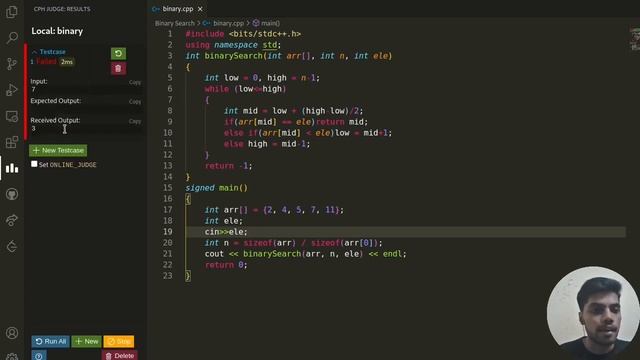Screen dimensions: 640x360
Task: Open the Extensions view
Action: [12, 142]
